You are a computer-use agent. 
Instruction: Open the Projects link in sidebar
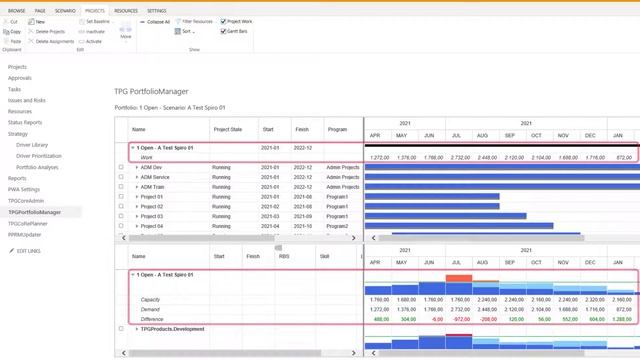(17, 67)
